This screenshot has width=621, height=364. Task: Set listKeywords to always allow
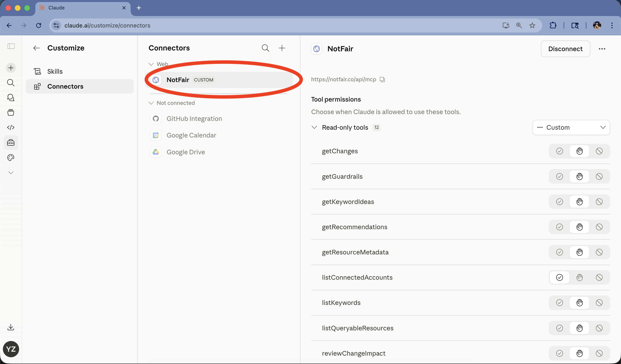559,303
